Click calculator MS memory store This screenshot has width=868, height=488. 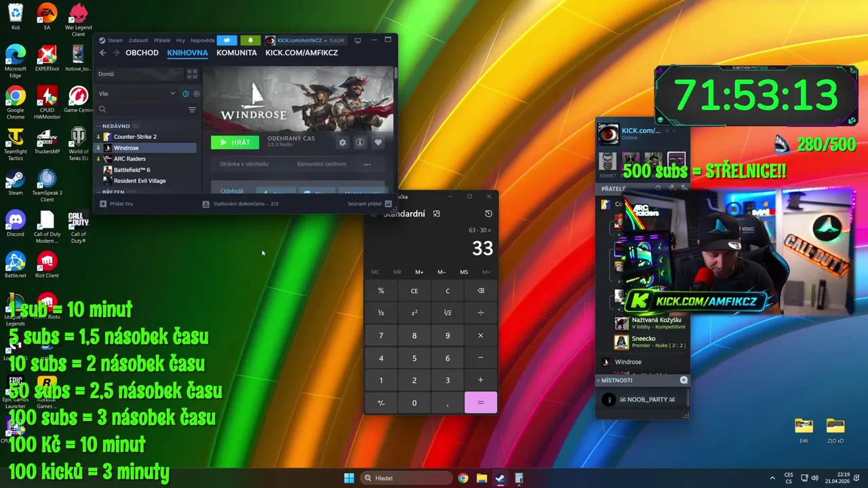464,272
